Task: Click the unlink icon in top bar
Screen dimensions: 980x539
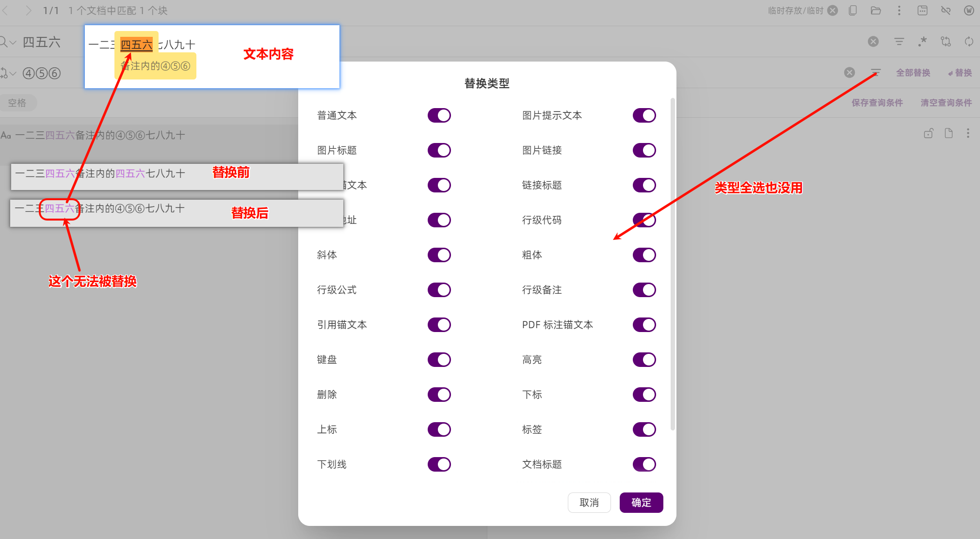Action: [946, 11]
